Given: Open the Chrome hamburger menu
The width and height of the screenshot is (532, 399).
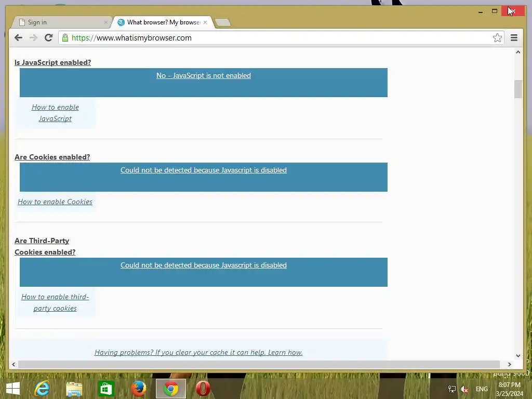Looking at the screenshot, I should (514, 37).
